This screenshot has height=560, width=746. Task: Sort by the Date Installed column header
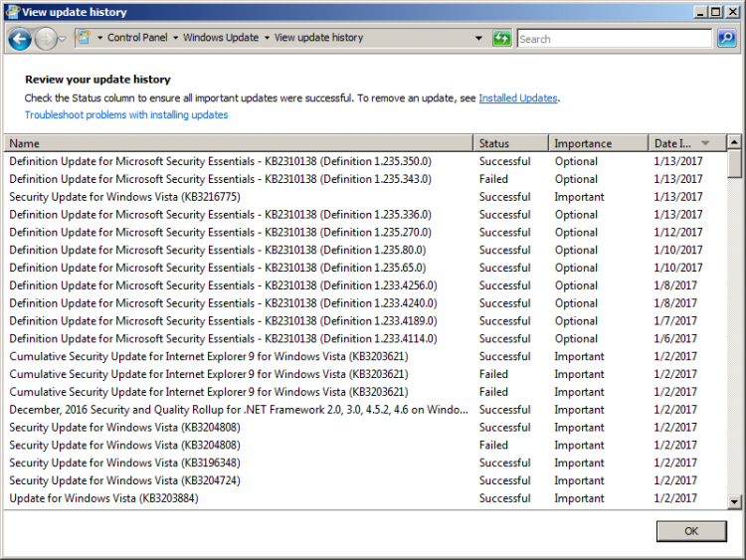(x=687, y=143)
